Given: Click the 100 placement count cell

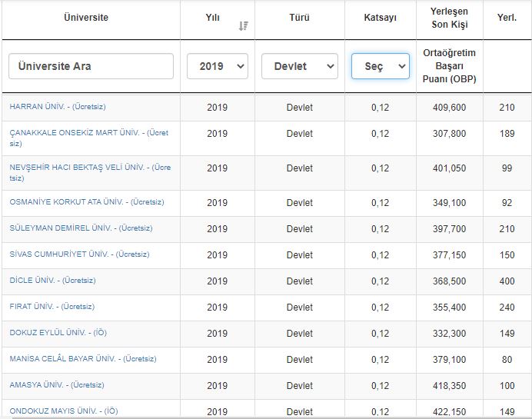Looking at the screenshot, I should (x=507, y=386).
